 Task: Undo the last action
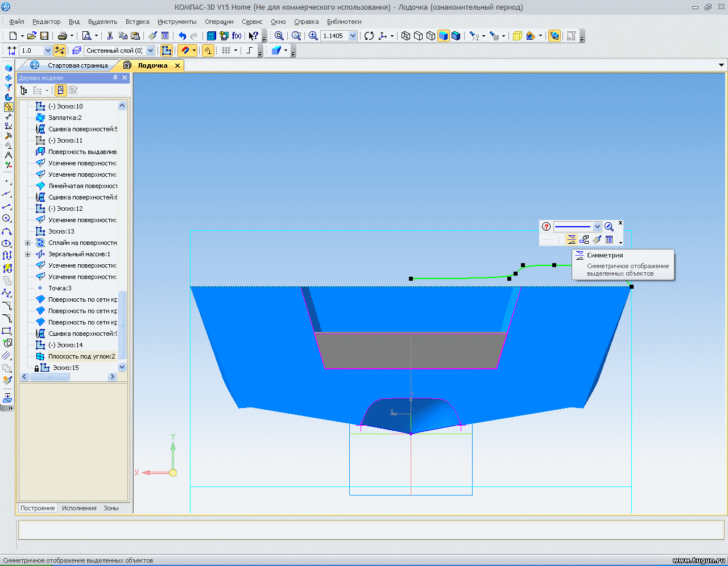pyautogui.click(x=182, y=36)
